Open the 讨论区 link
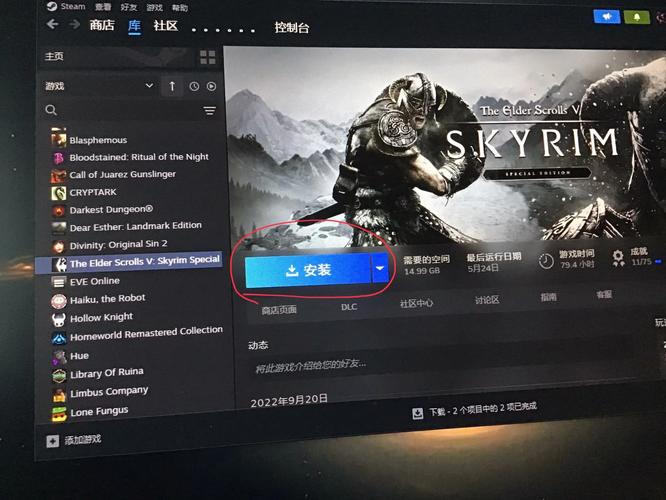 point(487,299)
